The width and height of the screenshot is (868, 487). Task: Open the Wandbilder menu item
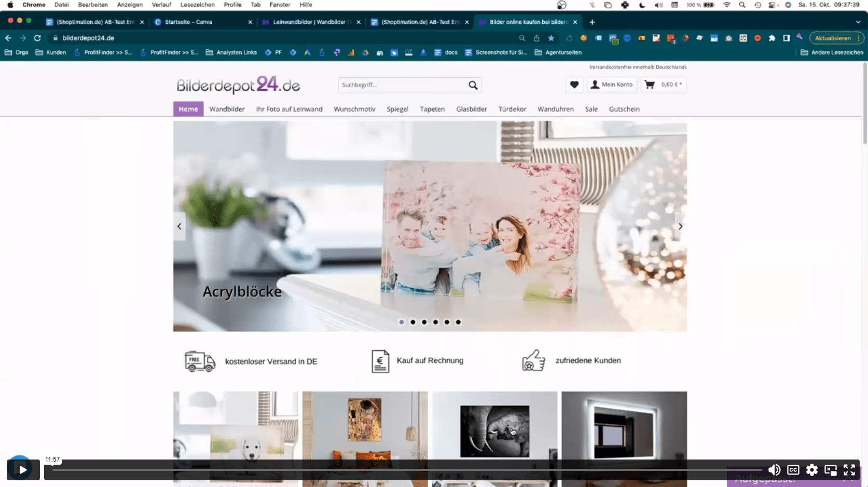click(227, 109)
